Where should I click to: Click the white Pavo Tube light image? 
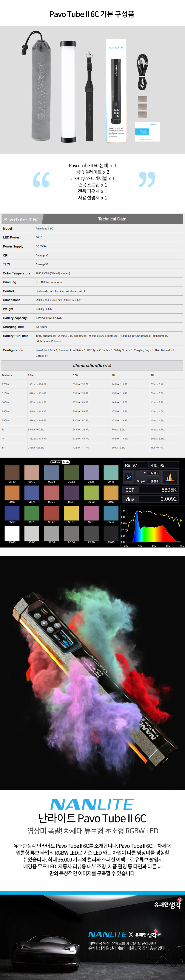tap(68, 92)
